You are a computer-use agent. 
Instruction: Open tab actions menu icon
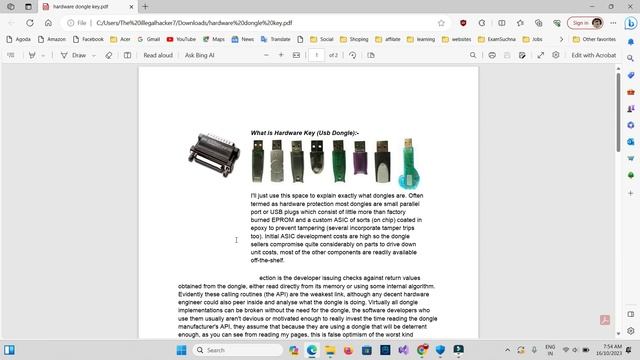coord(28,7)
